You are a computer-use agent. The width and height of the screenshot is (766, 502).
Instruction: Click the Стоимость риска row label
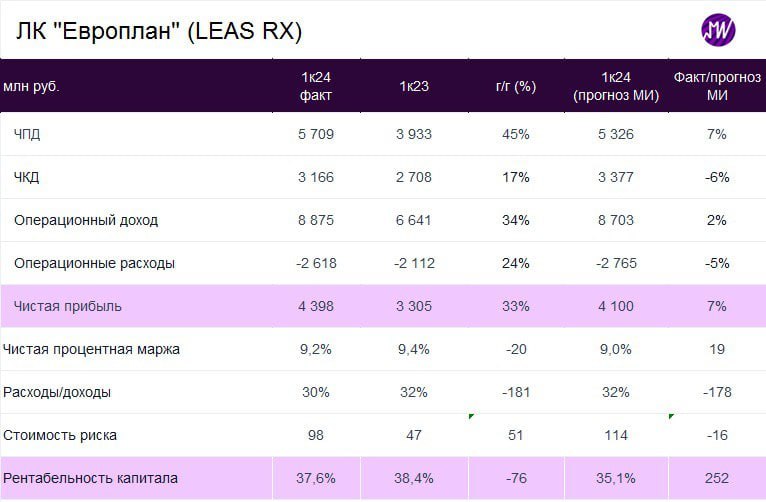point(60,435)
